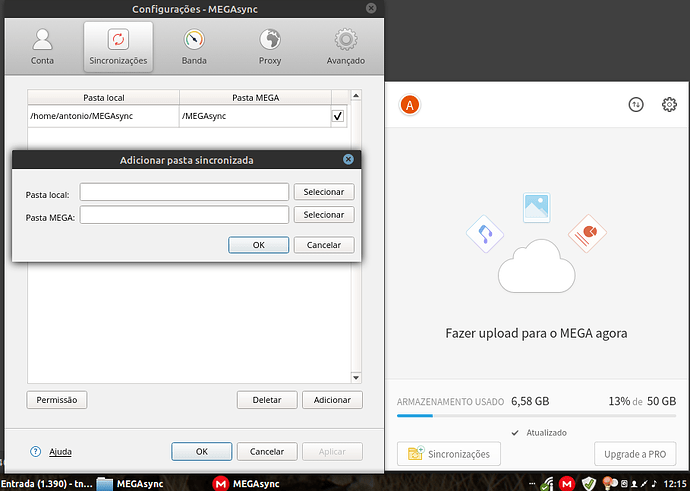
Task: Select the /home/antonio/MEGAsync local folder cell
Action: [103, 116]
